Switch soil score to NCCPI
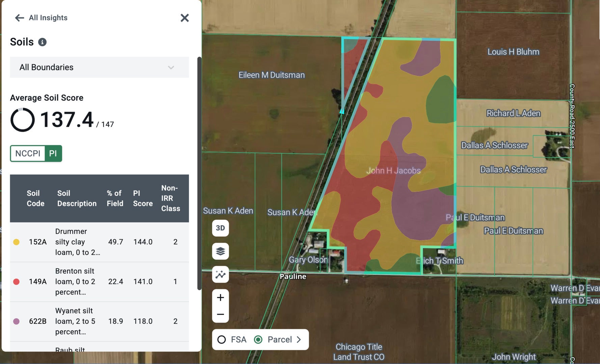The width and height of the screenshot is (600, 364). click(x=28, y=154)
